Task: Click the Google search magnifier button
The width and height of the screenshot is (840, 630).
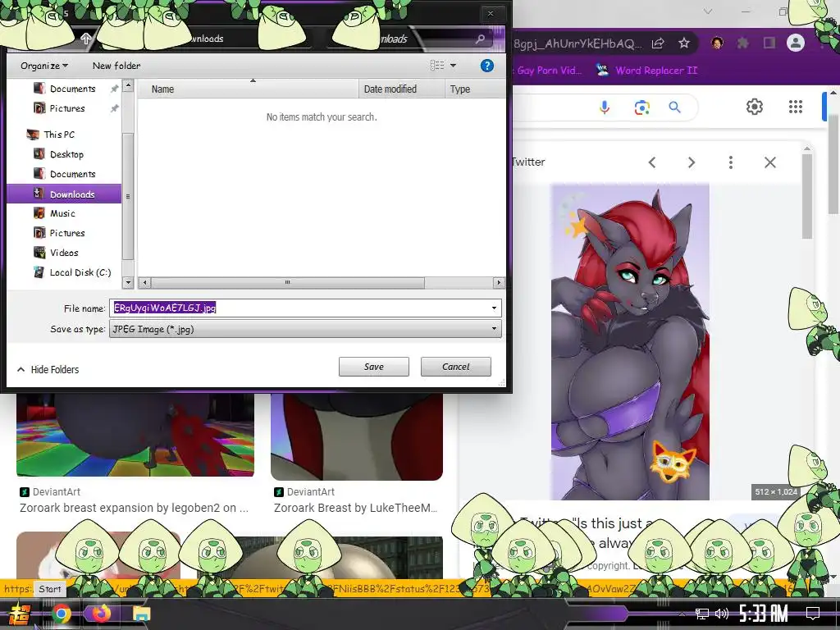Action: [674, 107]
